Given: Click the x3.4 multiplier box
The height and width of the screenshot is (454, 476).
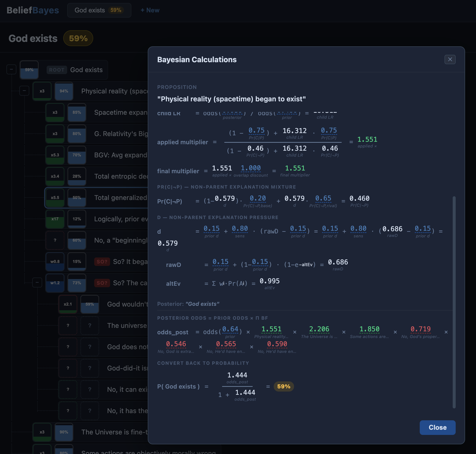Looking at the screenshot, I should (55, 176).
